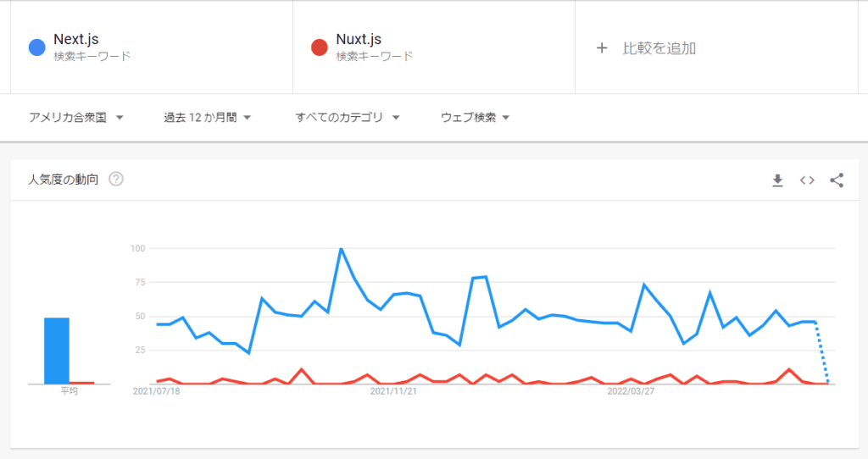Expand the 過去 12 か月間 time range dropdown
Screen dimensions: 868x459
click(208, 118)
